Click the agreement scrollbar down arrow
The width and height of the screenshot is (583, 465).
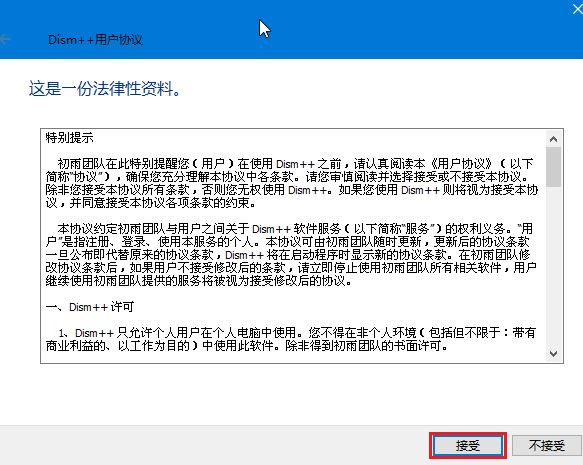point(553,353)
